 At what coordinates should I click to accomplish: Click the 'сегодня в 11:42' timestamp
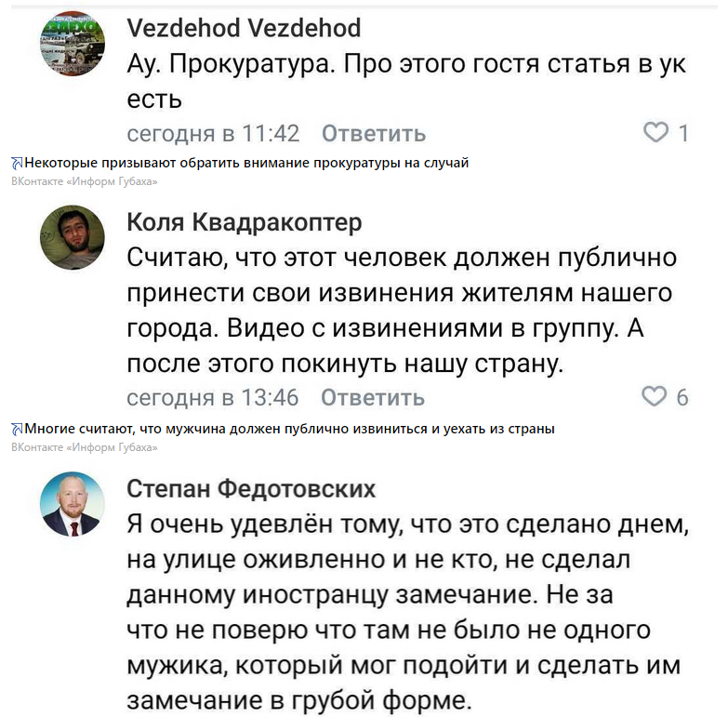coord(213,133)
